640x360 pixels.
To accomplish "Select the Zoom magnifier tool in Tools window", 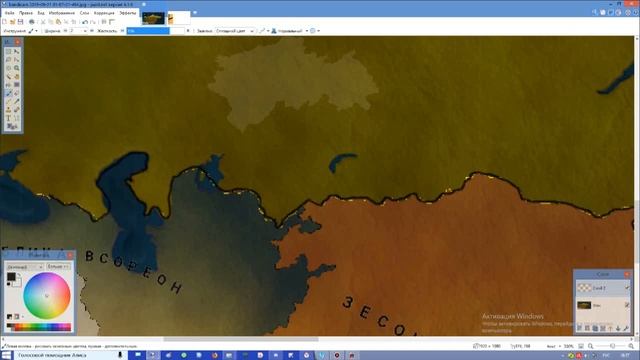I will point(17,68).
